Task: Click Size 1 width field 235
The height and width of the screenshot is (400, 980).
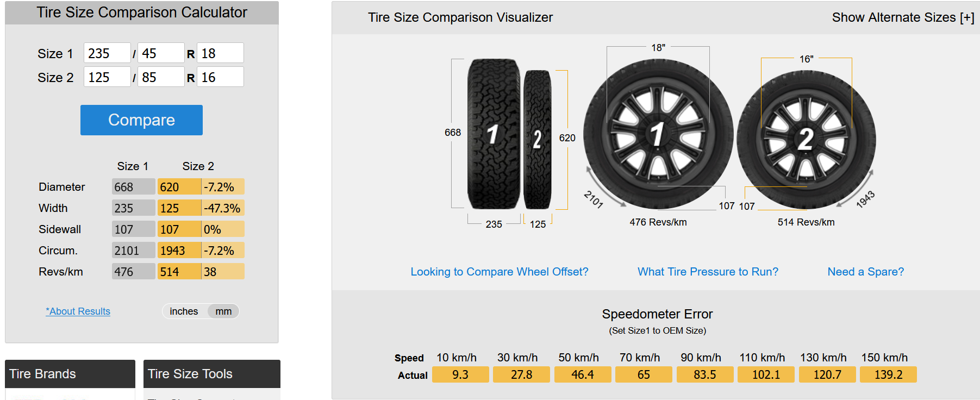Action: (107, 53)
